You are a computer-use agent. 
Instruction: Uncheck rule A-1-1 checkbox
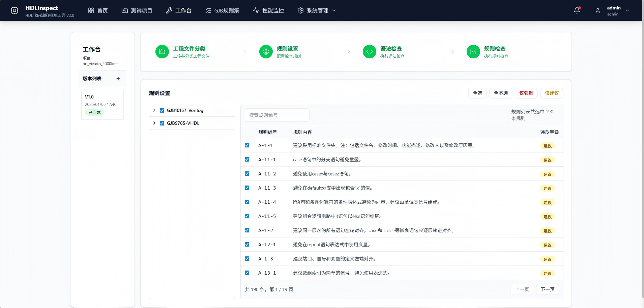click(x=247, y=145)
